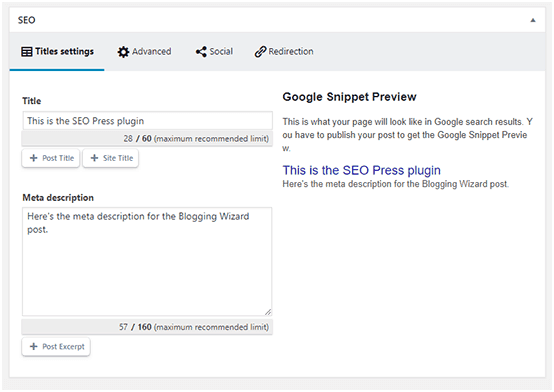This screenshot has height=392, width=554.
Task: Click snippet description text under the preview title
Action: [x=395, y=184]
